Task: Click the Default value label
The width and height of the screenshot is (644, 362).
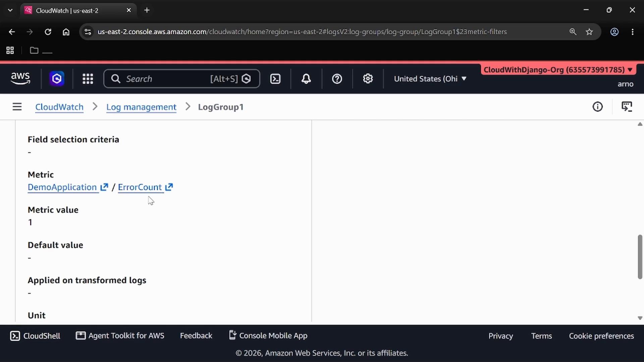Action: pyautogui.click(x=55, y=245)
